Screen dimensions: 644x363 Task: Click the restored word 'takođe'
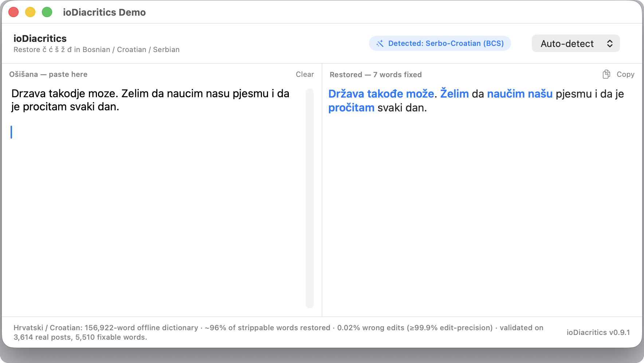point(385,94)
